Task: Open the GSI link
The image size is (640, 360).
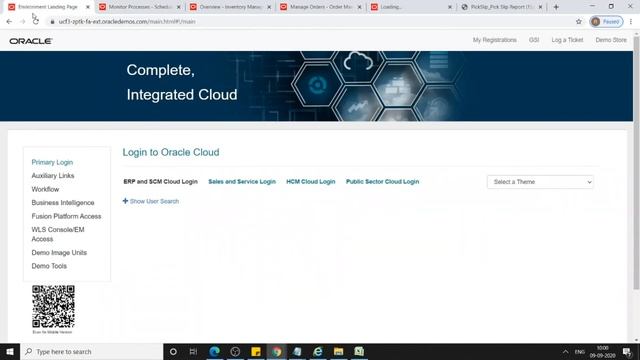Action: click(x=534, y=40)
